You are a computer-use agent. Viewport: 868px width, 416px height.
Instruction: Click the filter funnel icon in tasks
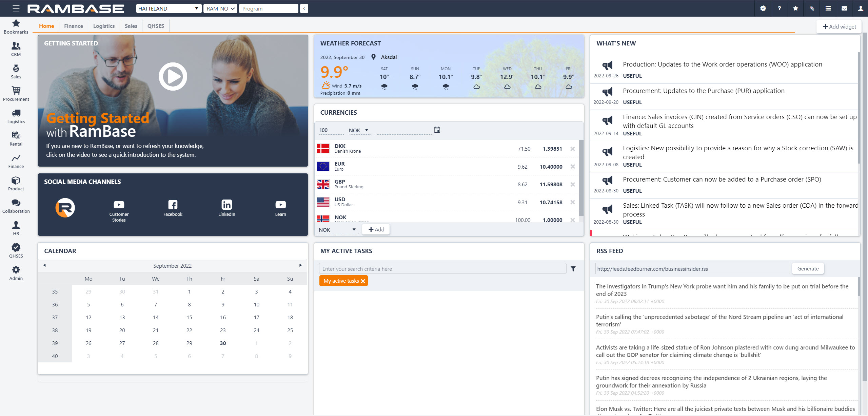[x=573, y=269]
